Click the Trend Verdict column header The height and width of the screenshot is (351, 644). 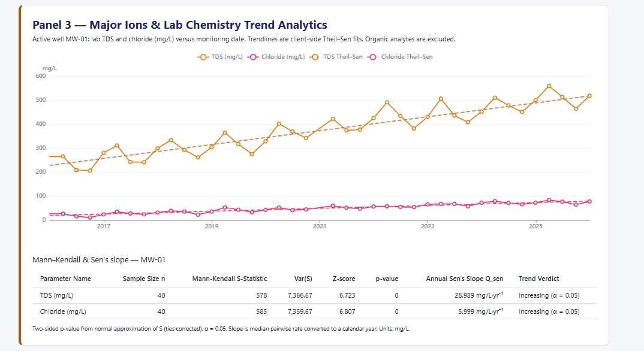[539, 279]
